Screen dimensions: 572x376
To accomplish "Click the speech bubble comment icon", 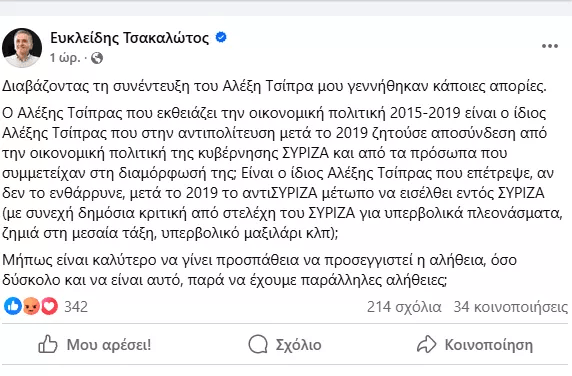I will (258, 344).
